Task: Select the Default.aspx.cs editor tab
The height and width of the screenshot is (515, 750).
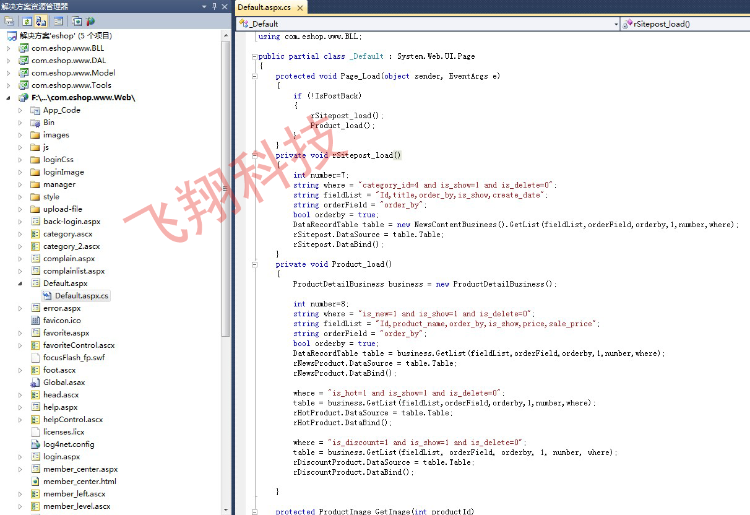Action: tap(265, 7)
